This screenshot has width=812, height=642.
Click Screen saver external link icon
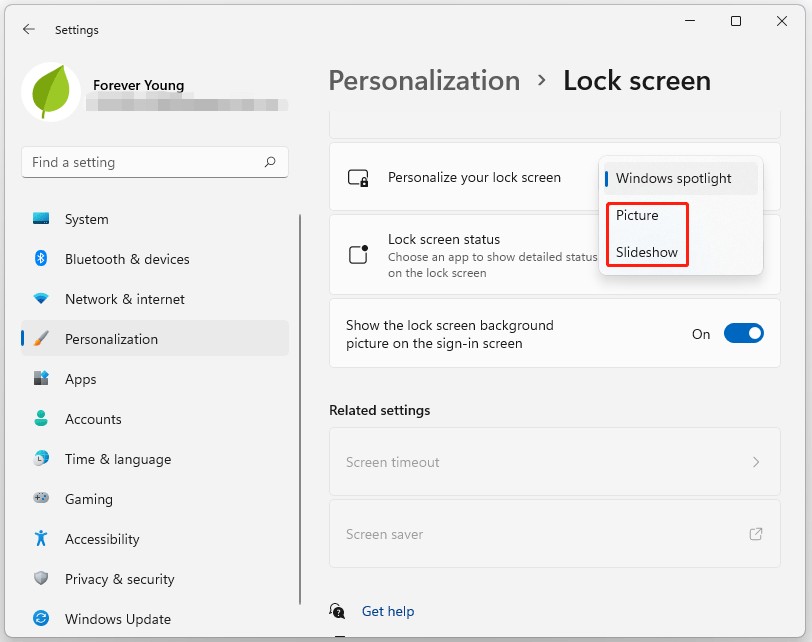(x=756, y=534)
